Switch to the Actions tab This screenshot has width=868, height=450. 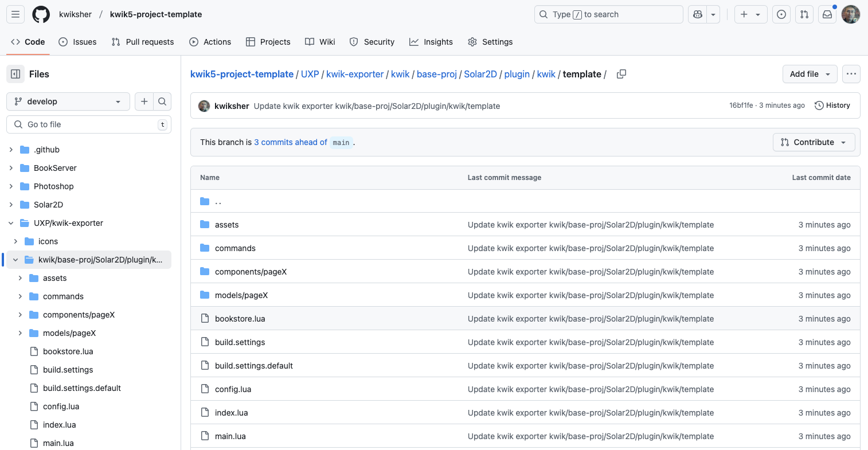pos(210,42)
